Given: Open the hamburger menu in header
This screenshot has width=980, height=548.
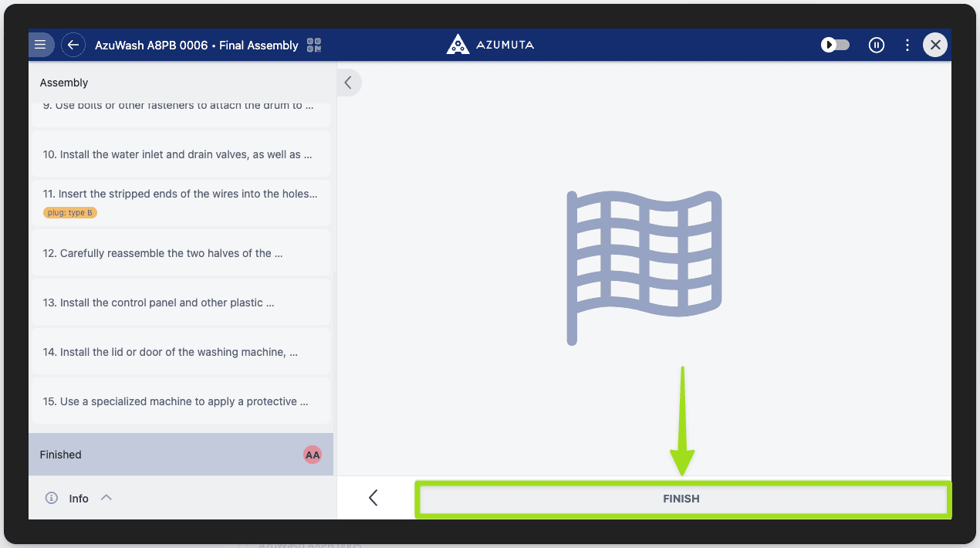Looking at the screenshot, I should (x=41, y=45).
